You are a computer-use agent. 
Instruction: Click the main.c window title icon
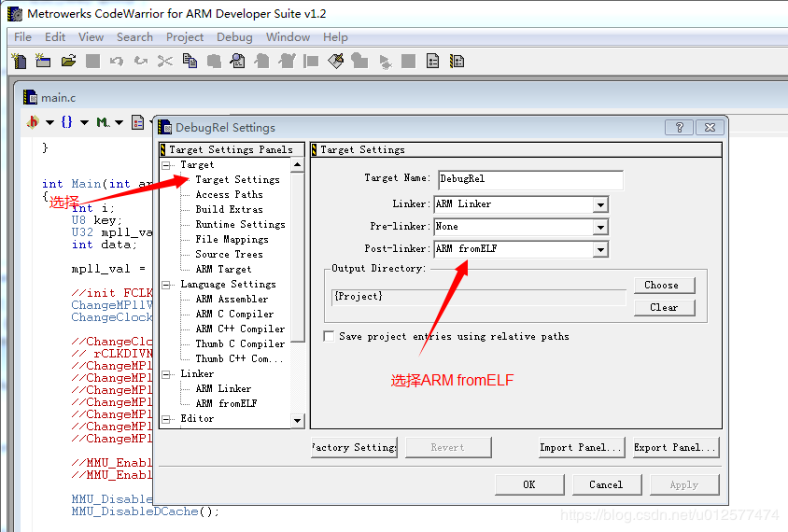point(30,97)
